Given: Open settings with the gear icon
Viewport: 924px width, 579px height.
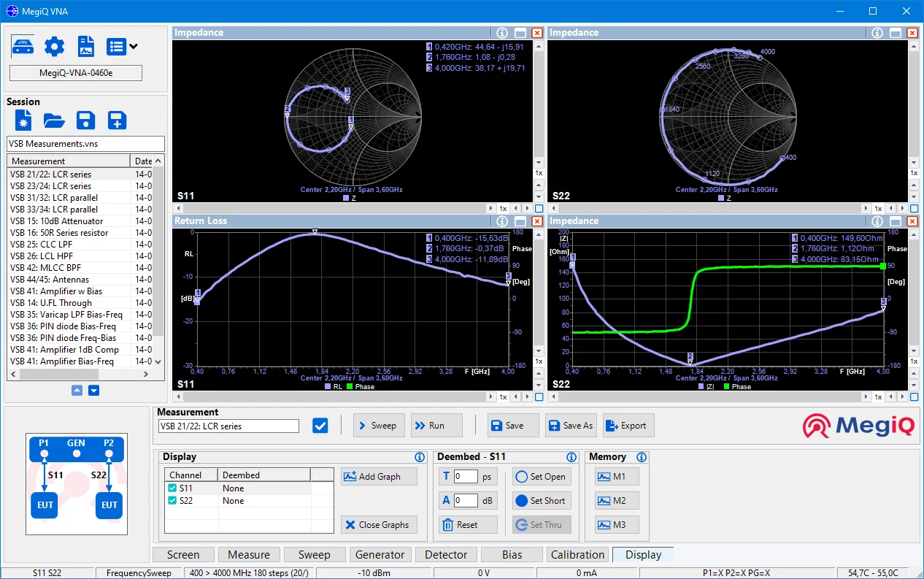Looking at the screenshot, I should click(x=54, y=47).
